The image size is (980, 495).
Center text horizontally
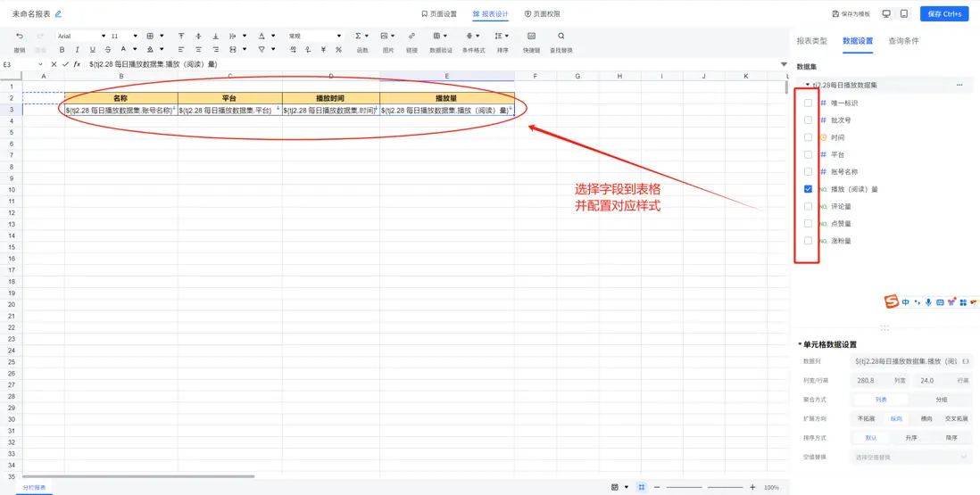click(199, 49)
